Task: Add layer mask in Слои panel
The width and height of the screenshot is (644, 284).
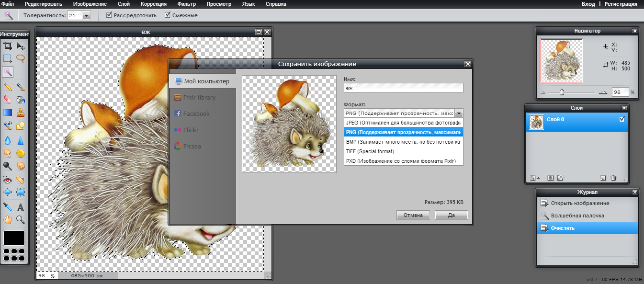Action: (550, 178)
